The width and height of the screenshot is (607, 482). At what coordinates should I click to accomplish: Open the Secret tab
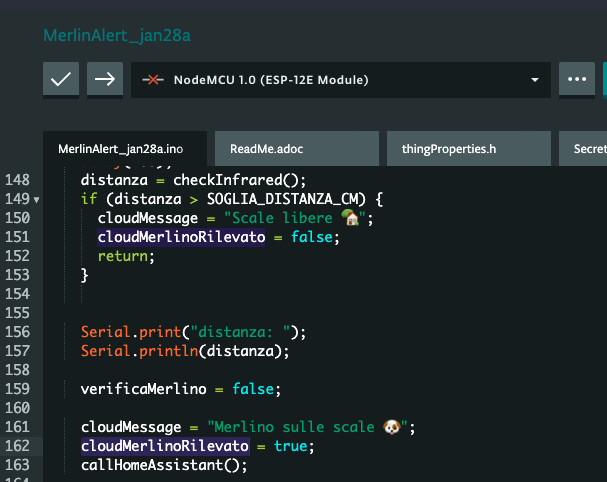coord(583,149)
